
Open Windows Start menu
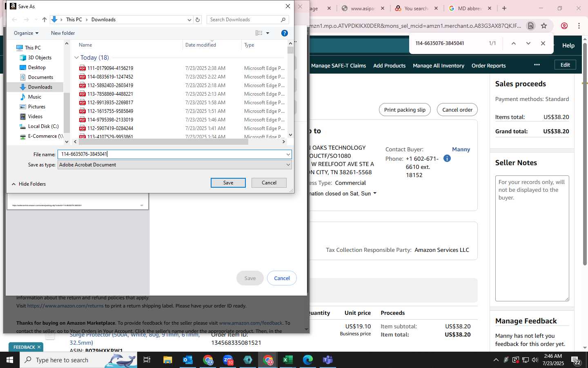10,360
